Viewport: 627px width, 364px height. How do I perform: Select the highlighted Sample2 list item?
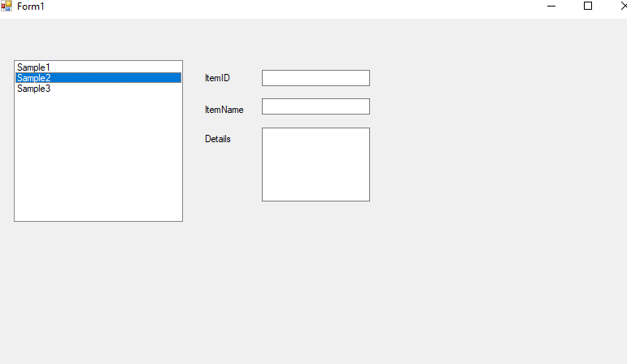coord(98,77)
